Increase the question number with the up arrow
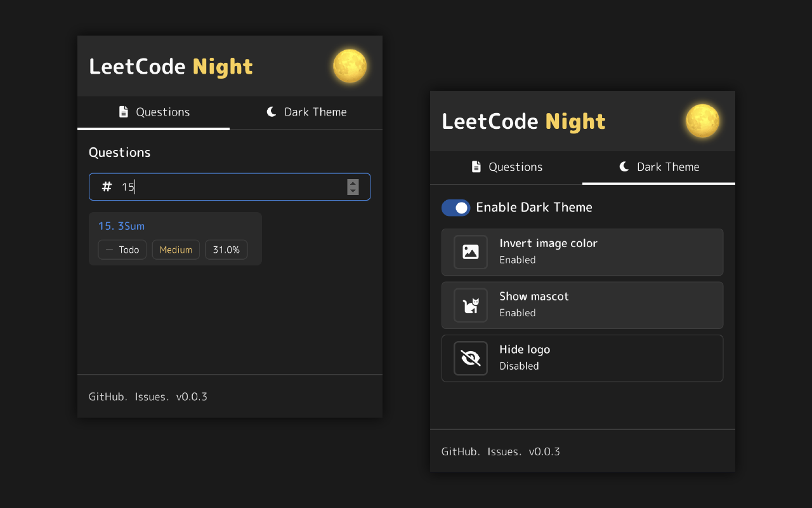Viewport: 812px width, 508px height. coord(353,183)
